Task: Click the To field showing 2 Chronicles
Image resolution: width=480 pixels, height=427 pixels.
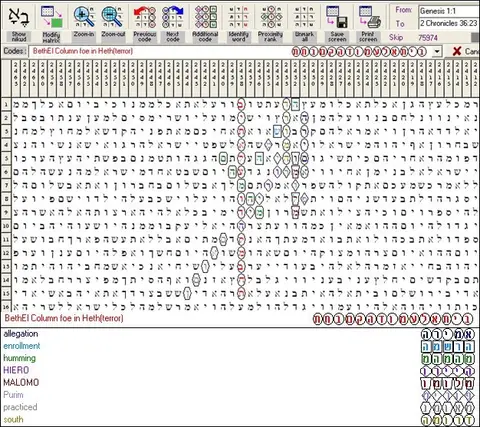Action: point(449,23)
